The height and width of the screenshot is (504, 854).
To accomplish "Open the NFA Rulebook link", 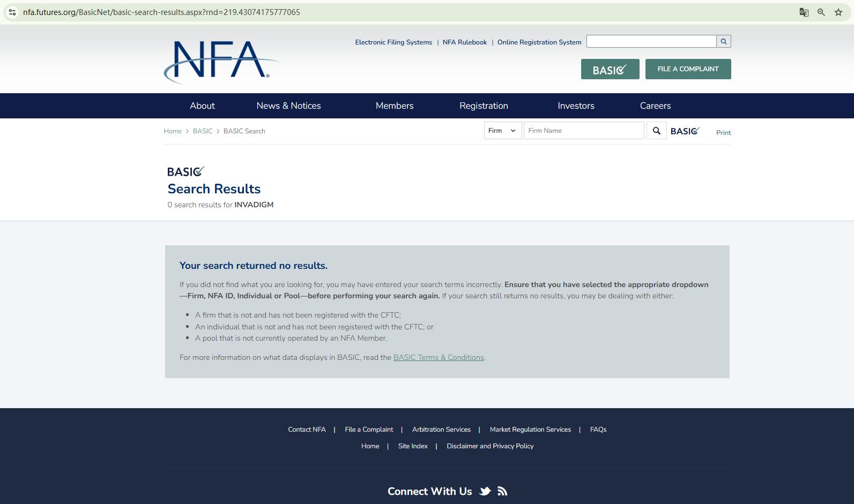I will click(x=465, y=42).
